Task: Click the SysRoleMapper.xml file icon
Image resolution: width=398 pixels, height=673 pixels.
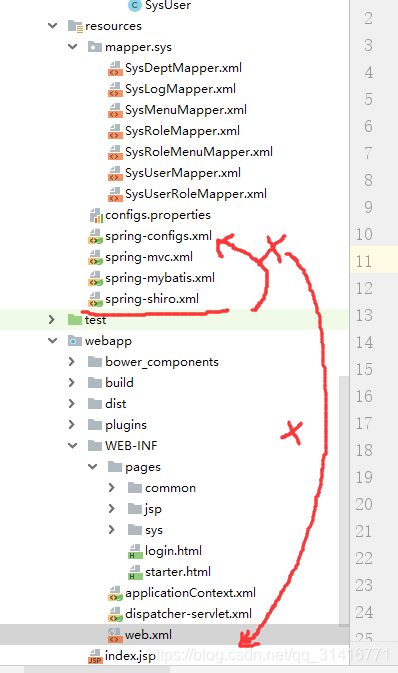Action: pyautogui.click(x=115, y=131)
